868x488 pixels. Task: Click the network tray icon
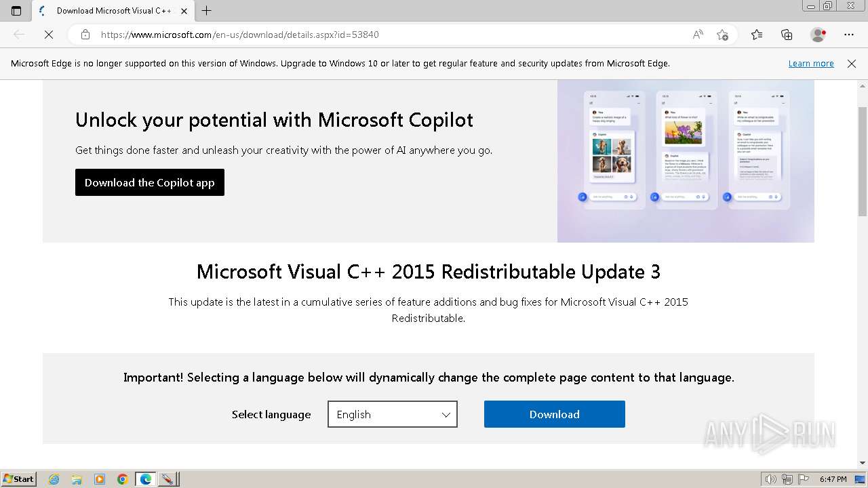click(x=787, y=479)
